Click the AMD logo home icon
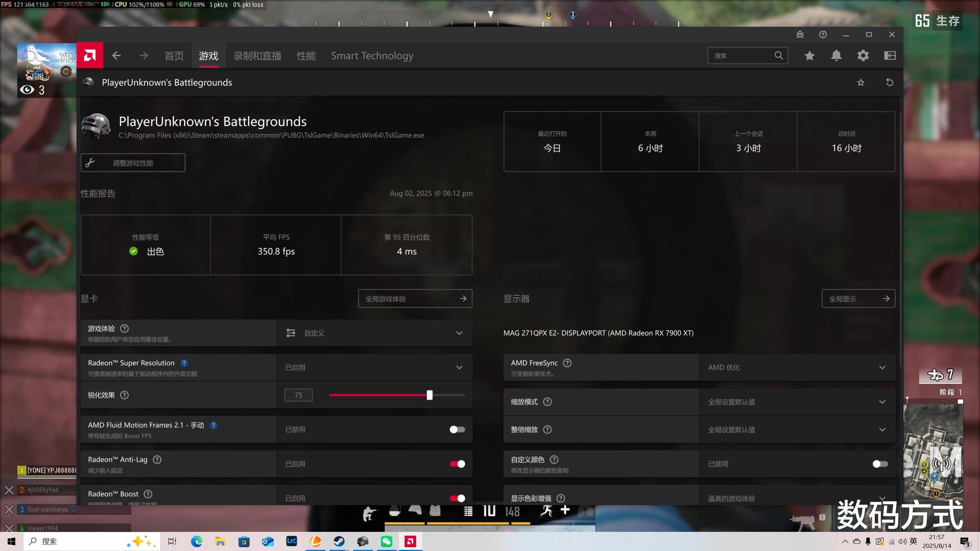This screenshot has height=551, width=980. [x=90, y=55]
